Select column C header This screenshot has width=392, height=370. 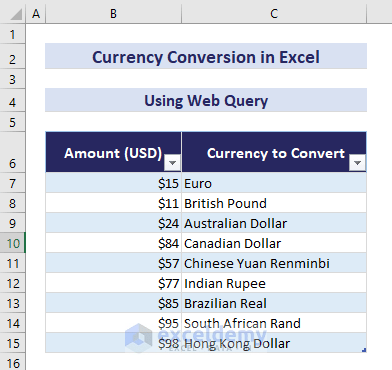pyautogui.click(x=274, y=14)
